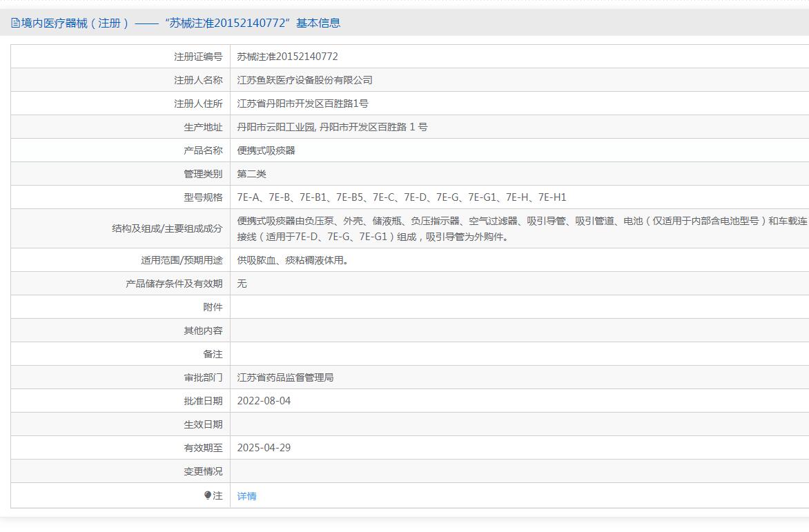Click the 备注 row label
Image resolution: width=809 pixels, height=532 pixels.
pyautogui.click(x=213, y=354)
